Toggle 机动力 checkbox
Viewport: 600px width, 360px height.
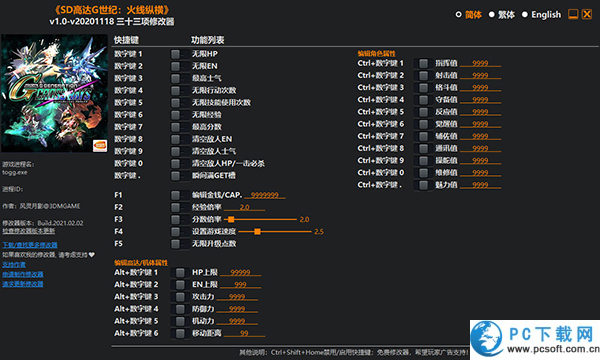tap(180, 321)
